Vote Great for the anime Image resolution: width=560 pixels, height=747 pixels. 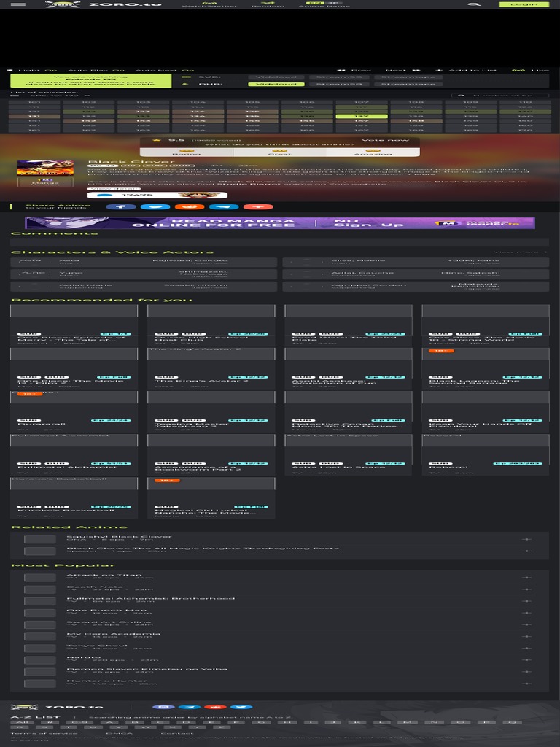coord(279,152)
